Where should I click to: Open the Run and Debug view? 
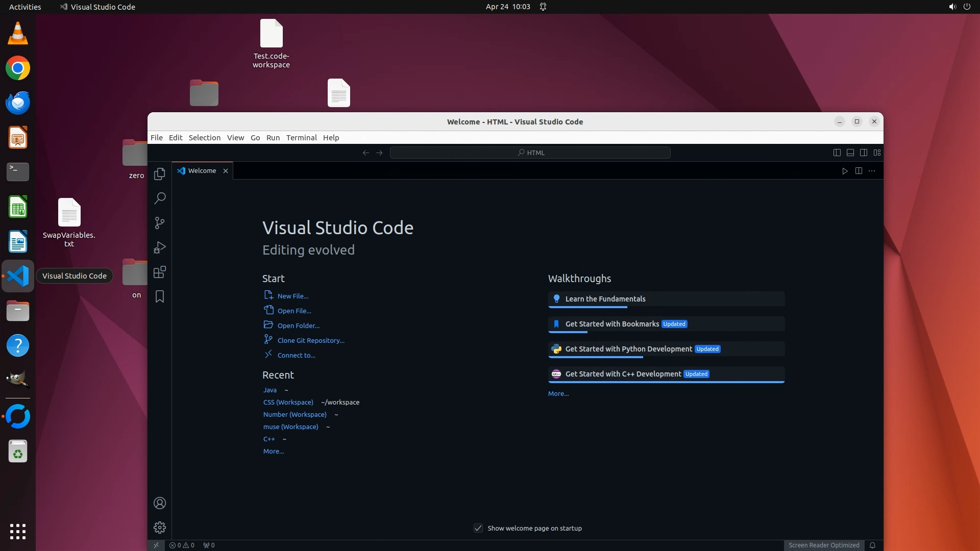pyautogui.click(x=160, y=247)
